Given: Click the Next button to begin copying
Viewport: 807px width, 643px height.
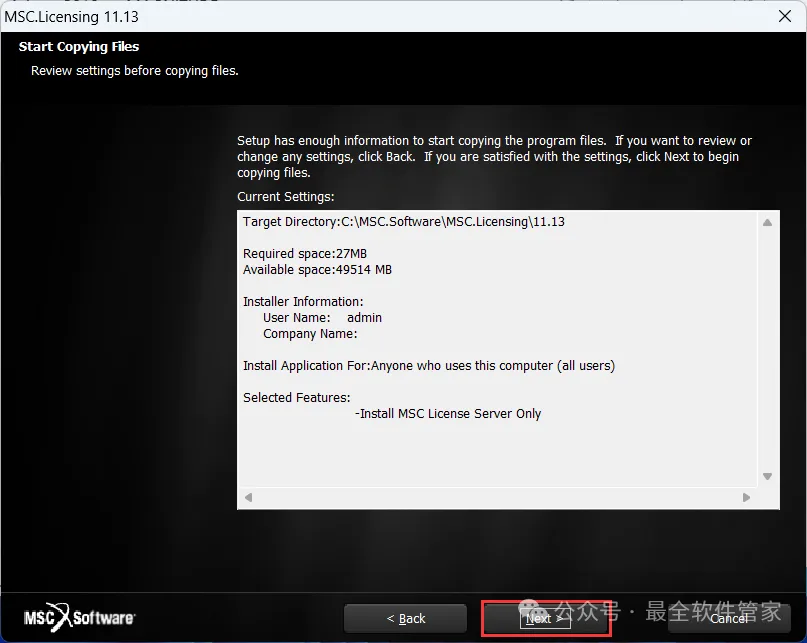Looking at the screenshot, I should click(x=546, y=618).
